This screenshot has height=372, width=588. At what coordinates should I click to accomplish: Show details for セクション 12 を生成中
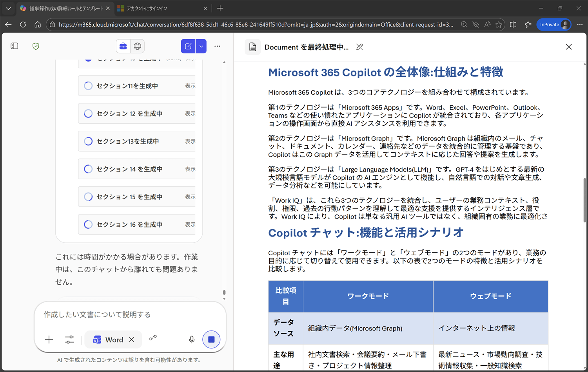[x=190, y=114]
